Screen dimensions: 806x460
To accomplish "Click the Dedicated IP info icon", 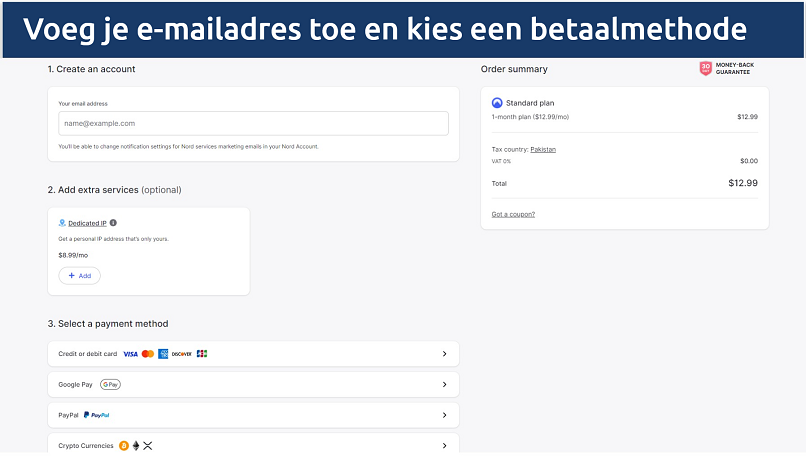I will [x=113, y=223].
